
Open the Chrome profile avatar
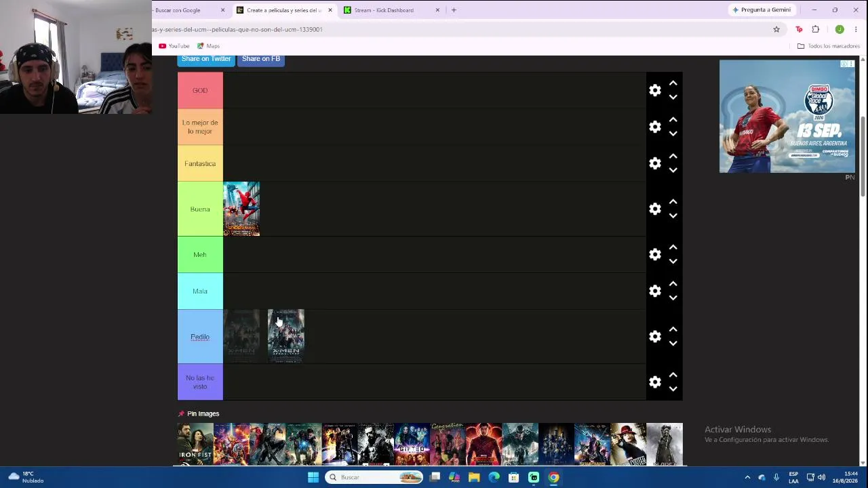[840, 29]
